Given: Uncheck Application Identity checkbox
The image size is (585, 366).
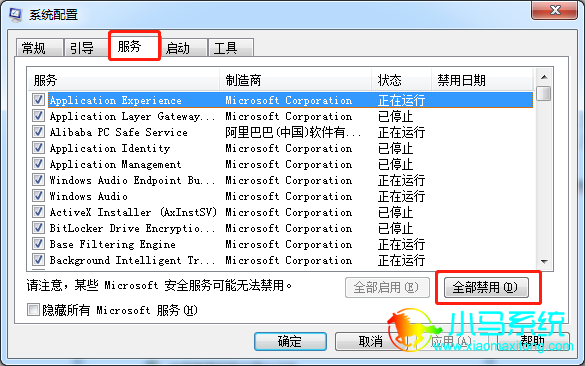Looking at the screenshot, I should [x=38, y=148].
